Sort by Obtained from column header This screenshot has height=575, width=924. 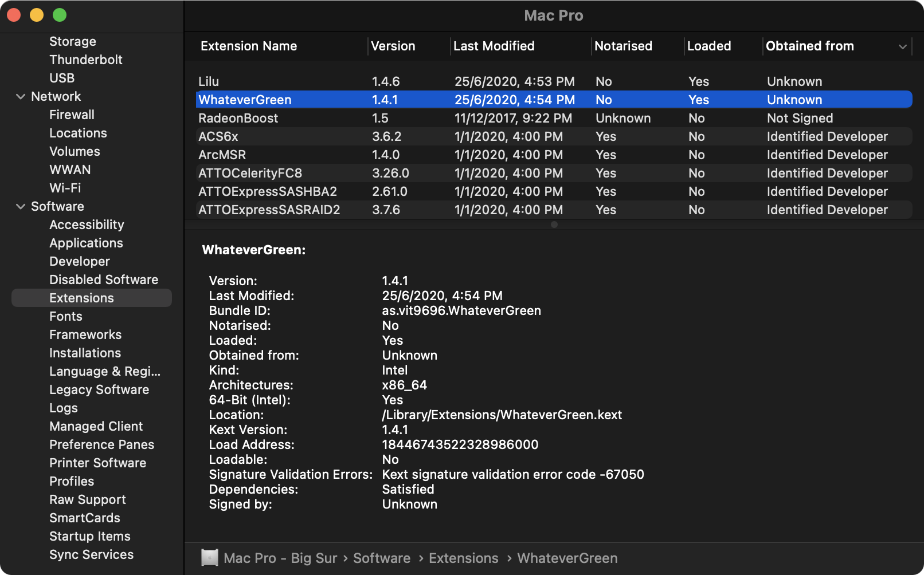tap(810, 46)
